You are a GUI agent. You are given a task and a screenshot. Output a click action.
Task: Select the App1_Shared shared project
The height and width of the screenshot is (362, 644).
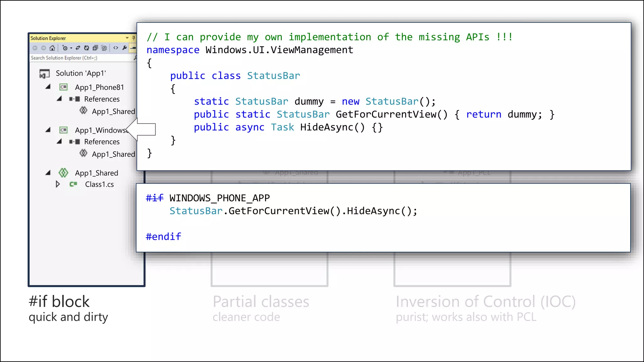click(97, 173)
